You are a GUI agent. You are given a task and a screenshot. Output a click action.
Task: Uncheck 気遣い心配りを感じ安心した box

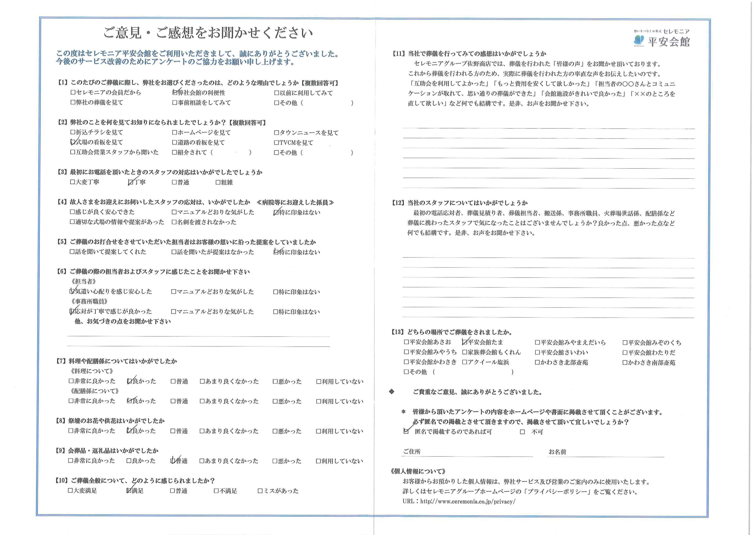(x=72, y=292)
